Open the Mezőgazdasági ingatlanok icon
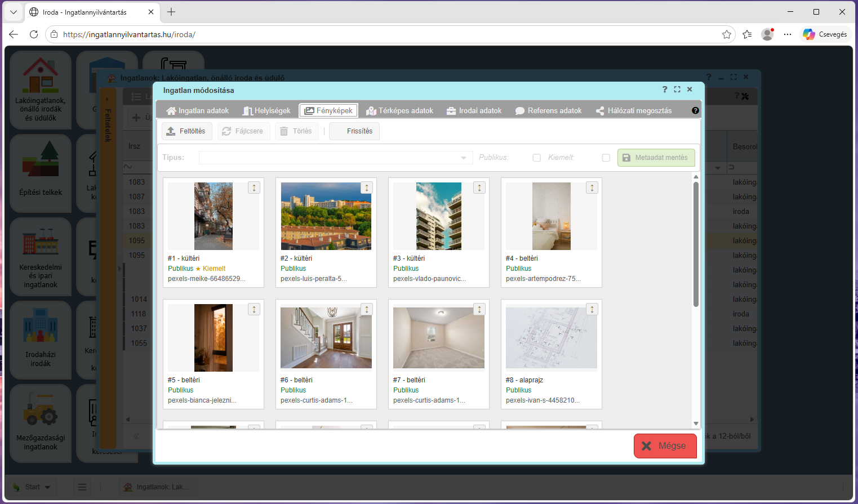The width and height of the screenshot is (858, 504). pyautogui.click(x=41, y=423)
